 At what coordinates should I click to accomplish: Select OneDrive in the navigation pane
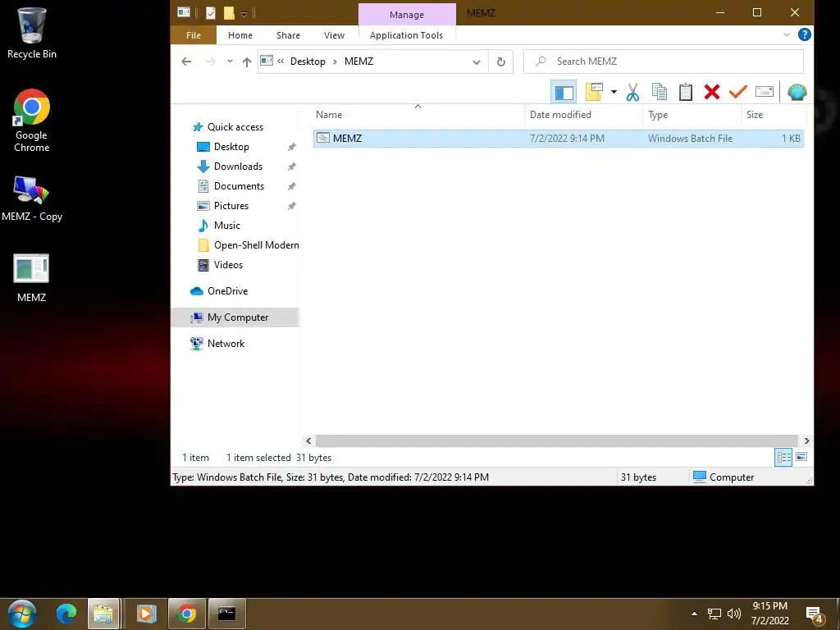point(227,291)
